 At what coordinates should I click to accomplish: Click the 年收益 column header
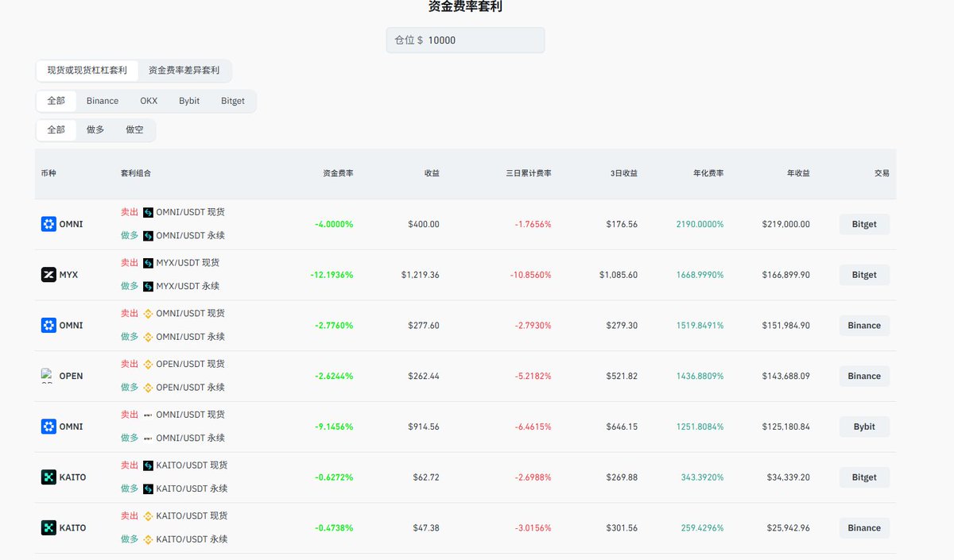point(798,173)
